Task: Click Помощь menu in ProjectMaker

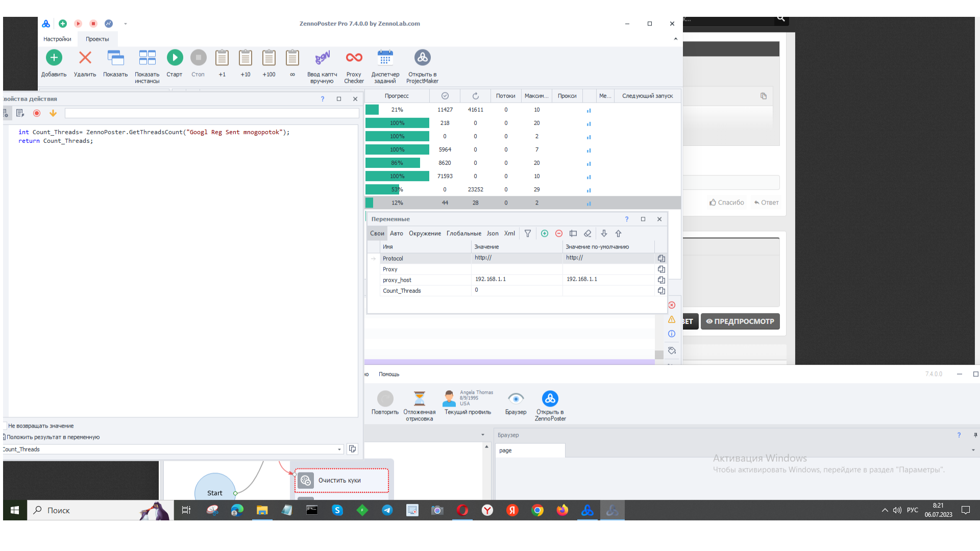Action: tap(389, 374)
